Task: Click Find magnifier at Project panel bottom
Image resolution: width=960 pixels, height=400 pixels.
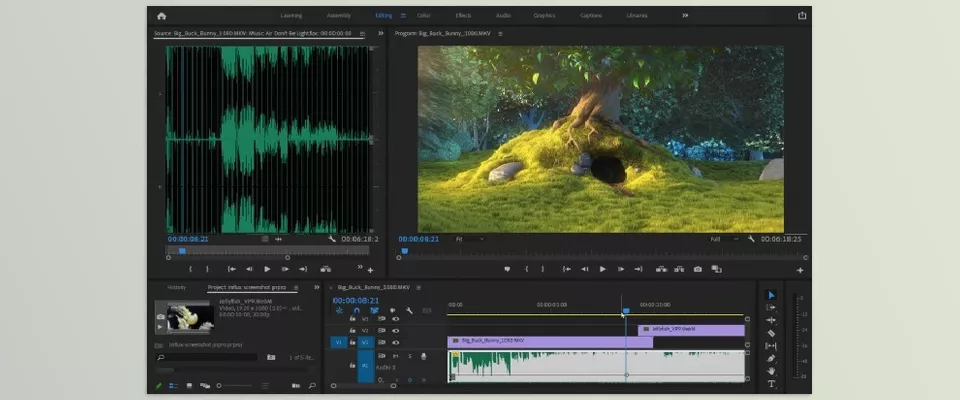Action: tap(312, 386)
